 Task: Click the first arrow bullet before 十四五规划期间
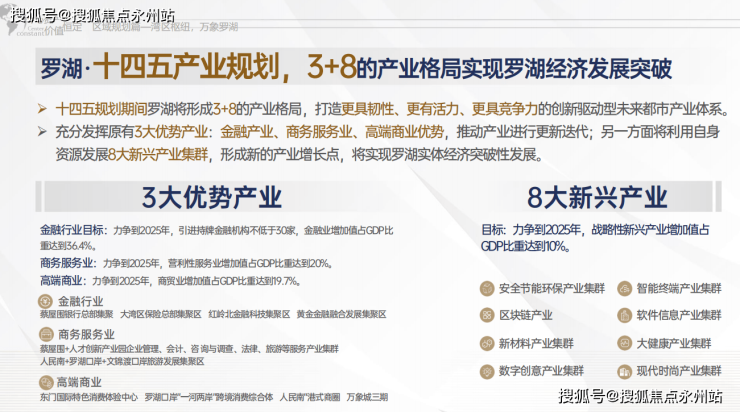point(42,109)
